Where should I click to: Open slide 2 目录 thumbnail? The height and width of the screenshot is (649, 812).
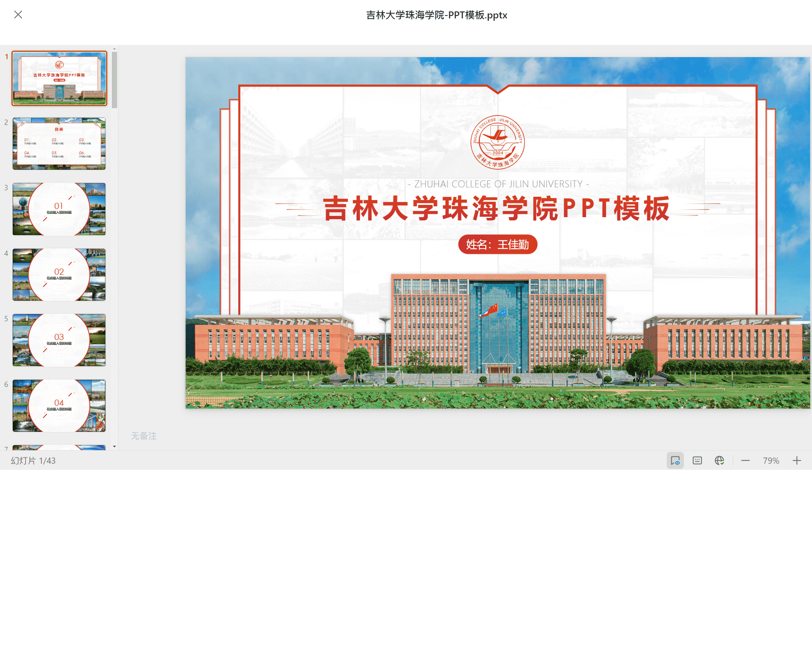59,144
